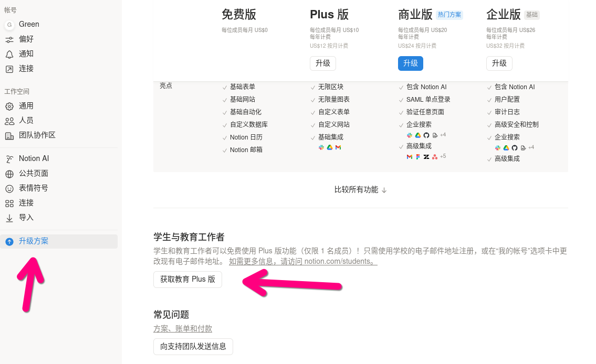Click the Slack icon under 基础集成

321,147
